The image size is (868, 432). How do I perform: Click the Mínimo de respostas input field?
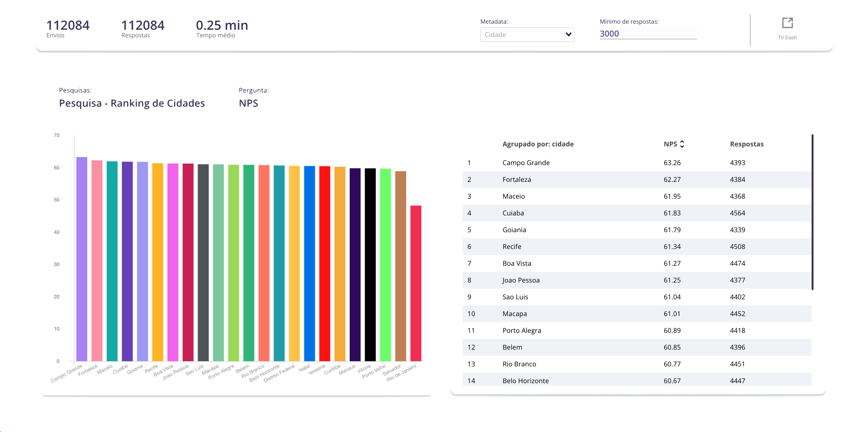point(647,34)
